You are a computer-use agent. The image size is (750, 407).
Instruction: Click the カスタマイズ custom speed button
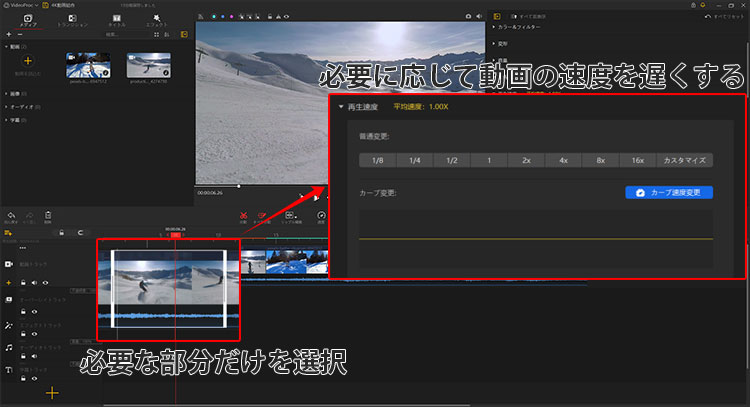684,160
